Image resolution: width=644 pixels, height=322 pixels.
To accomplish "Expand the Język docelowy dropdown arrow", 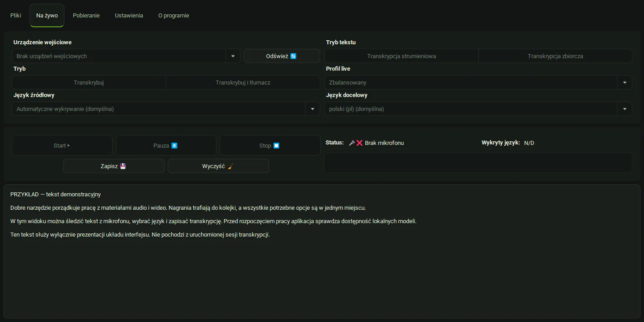I will 625,109.
